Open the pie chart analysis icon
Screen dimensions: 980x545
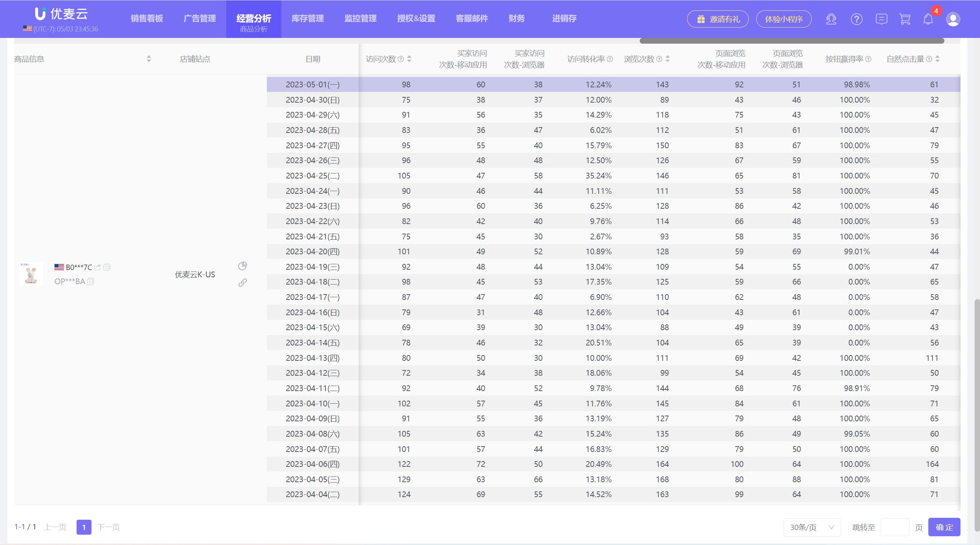[x=242, y=266]
